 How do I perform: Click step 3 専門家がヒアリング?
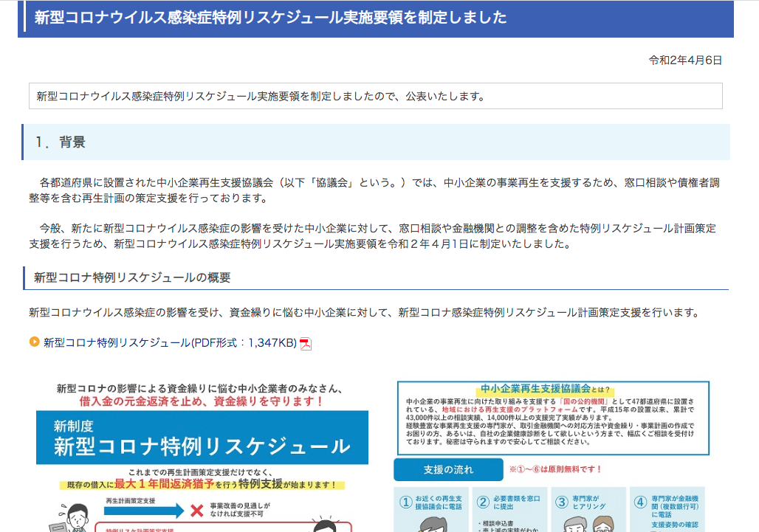pos(589,509)
